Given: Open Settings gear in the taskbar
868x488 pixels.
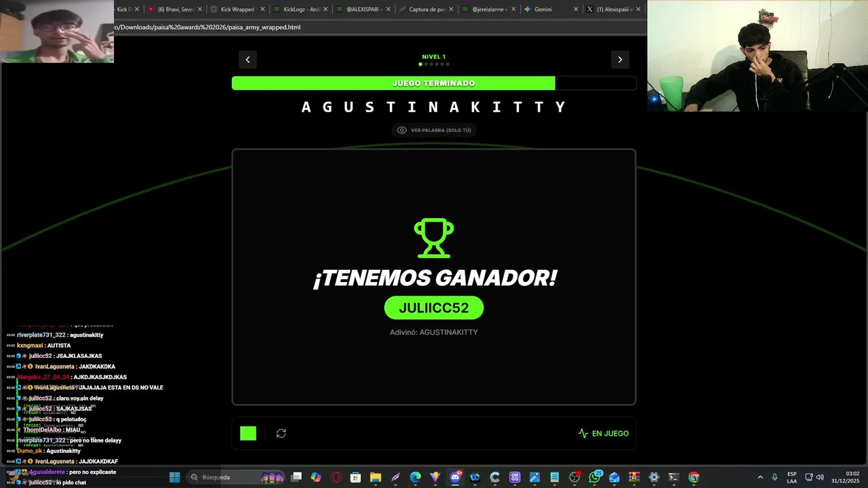Looking at the screenshot, I should click(x=654, y=477).
